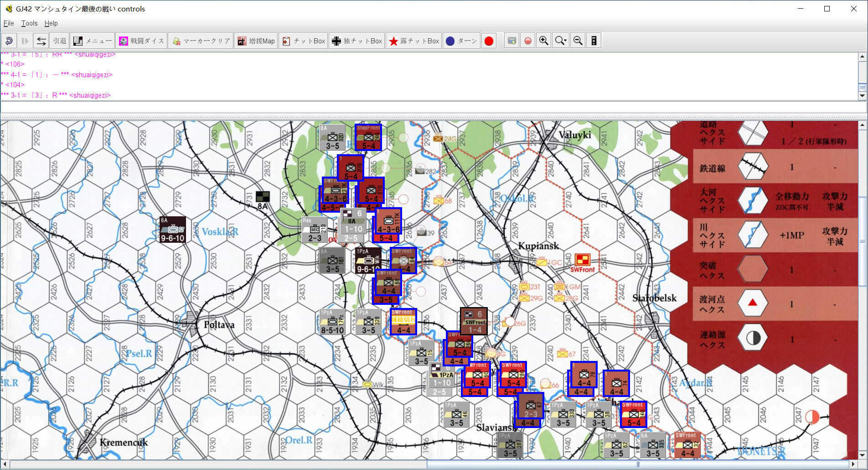Click the 引退 retire button
The width and height of the screenshot is (868, 470).
(60, 41)
